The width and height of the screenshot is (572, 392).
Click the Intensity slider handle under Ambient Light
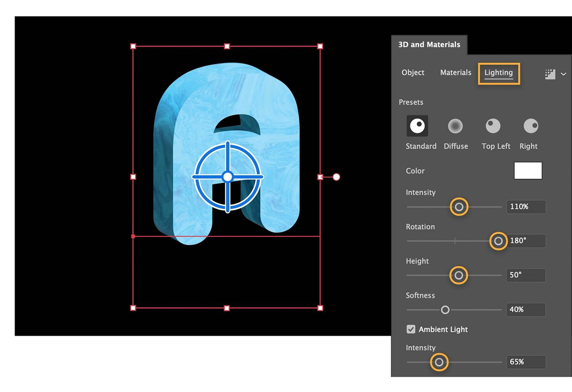439,362
